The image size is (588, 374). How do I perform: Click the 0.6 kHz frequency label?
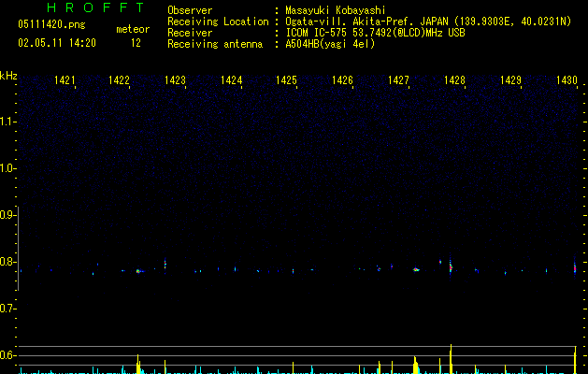(x=7, y=355)
